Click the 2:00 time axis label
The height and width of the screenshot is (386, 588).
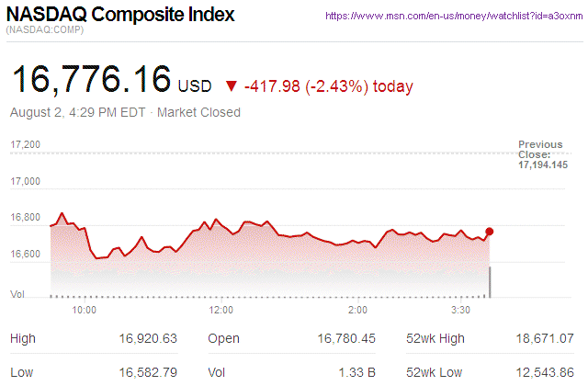point(358,311)
